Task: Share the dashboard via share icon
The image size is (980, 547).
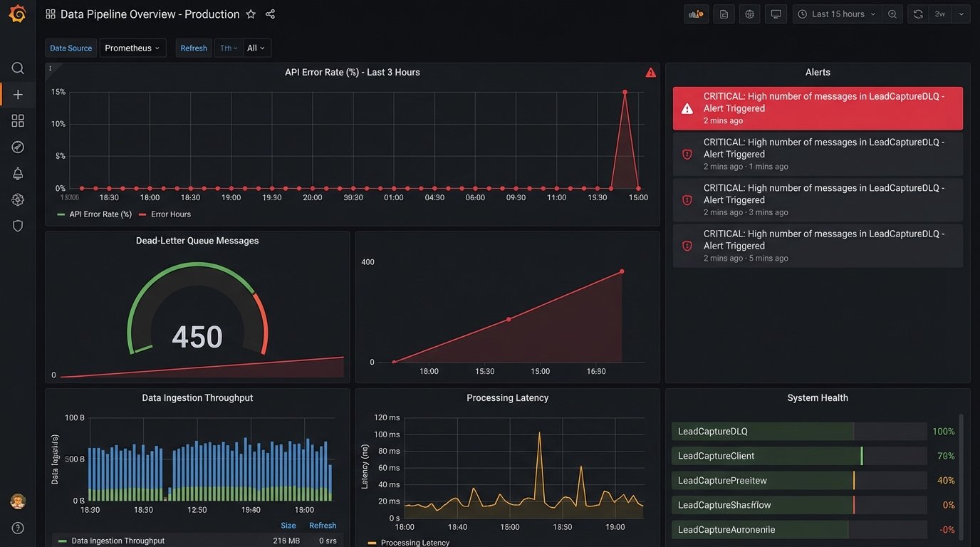Action: [270, 14]
